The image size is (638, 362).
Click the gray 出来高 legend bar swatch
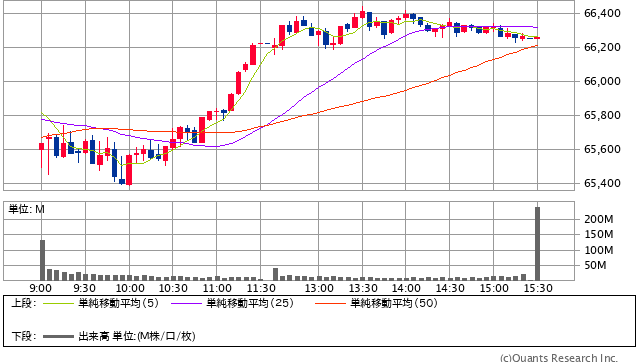[x=58, y=336]
